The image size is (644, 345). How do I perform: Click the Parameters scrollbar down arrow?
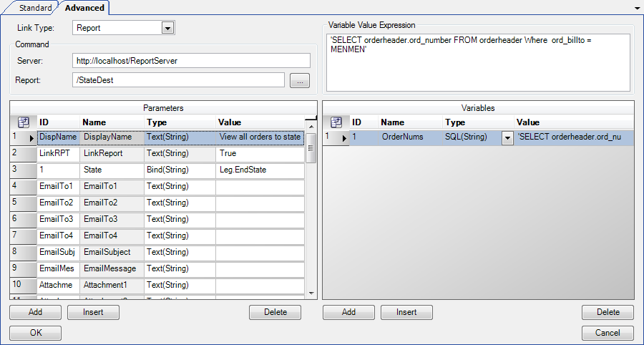(x=311, y=293)
